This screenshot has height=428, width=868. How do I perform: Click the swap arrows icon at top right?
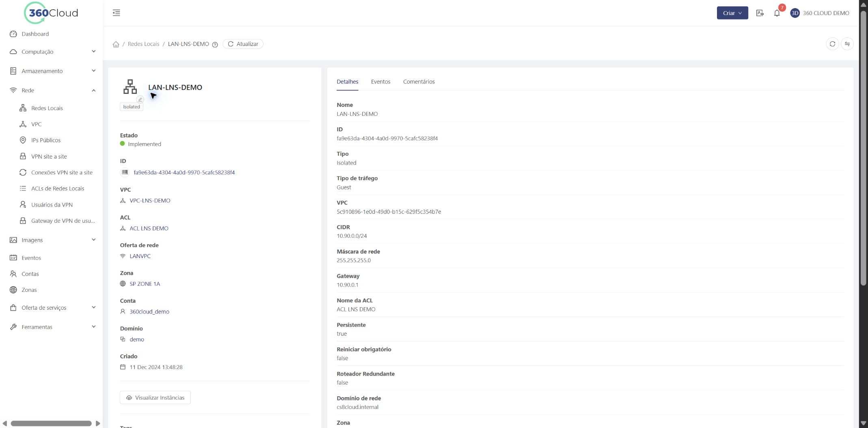(x=847, y=44)
